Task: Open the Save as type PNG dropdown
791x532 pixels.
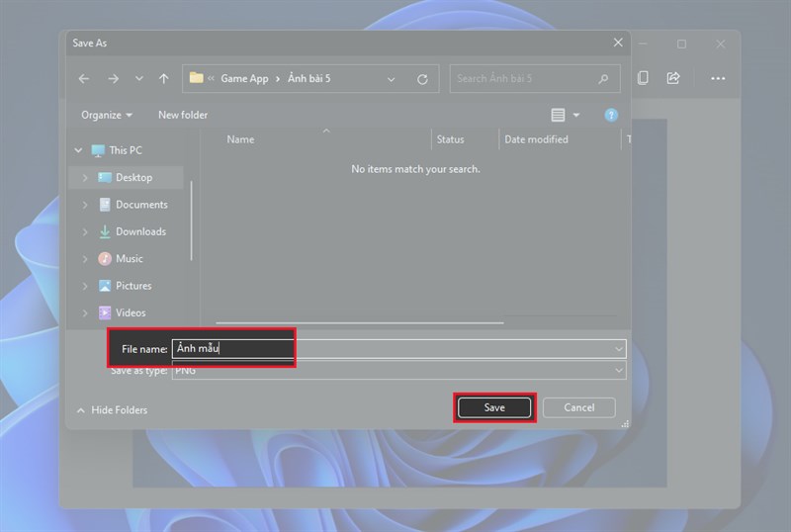Action: (x=398, y=371)
